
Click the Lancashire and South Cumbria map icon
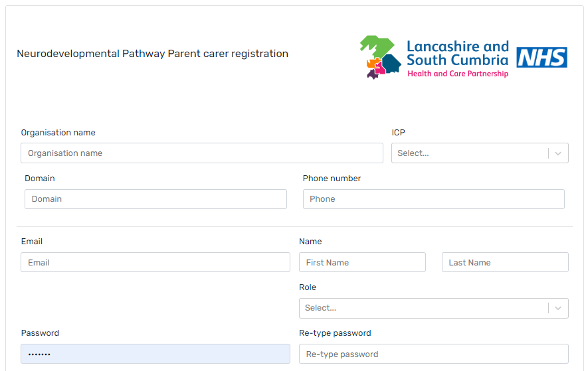pos(380,58)
